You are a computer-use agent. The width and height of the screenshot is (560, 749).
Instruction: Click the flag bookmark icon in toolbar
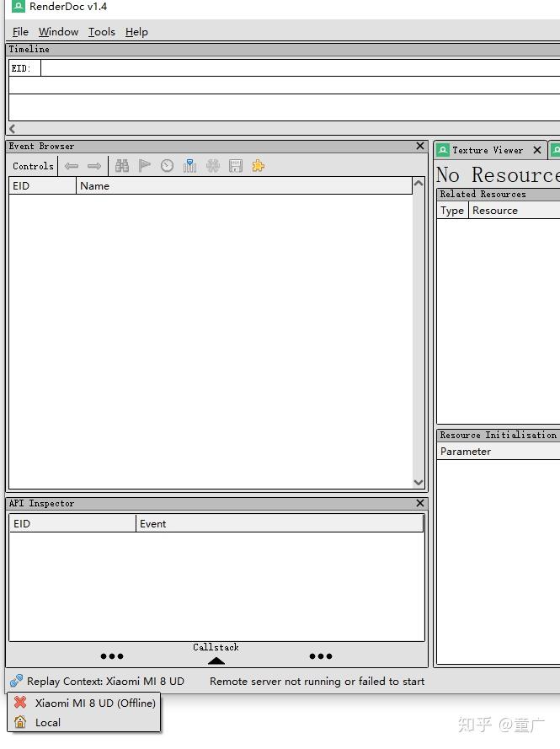click(x=144, y=166)
